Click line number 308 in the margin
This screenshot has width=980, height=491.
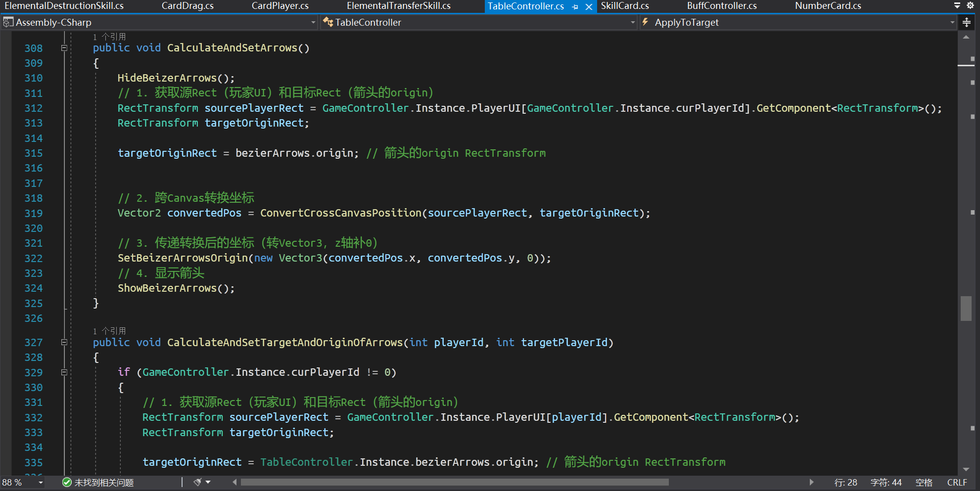coord(34,48)
